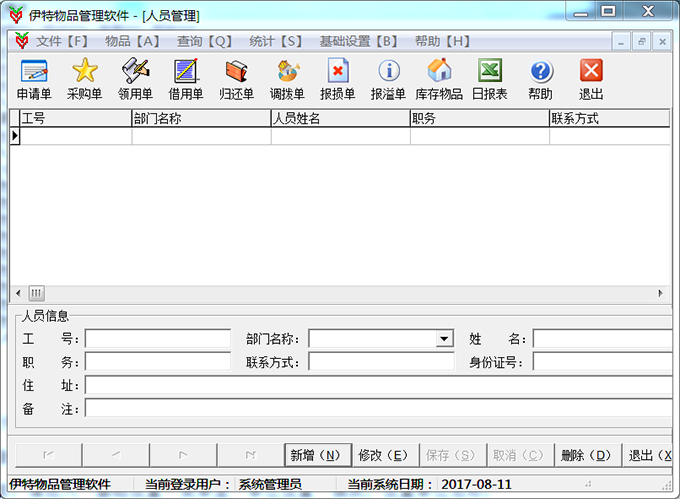Open the 日报表 Excel icon
The width and height of the screenshot is (680, 499).
tap(490, 79)
